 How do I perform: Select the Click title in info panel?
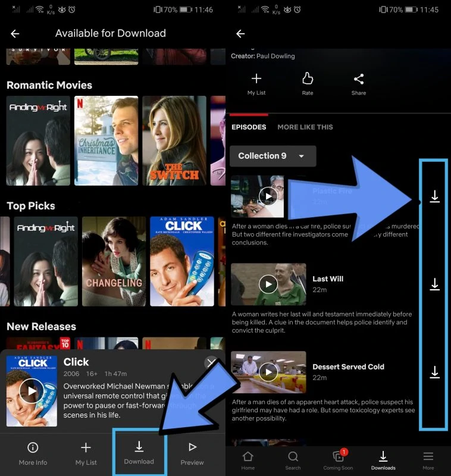pos(76,362)
